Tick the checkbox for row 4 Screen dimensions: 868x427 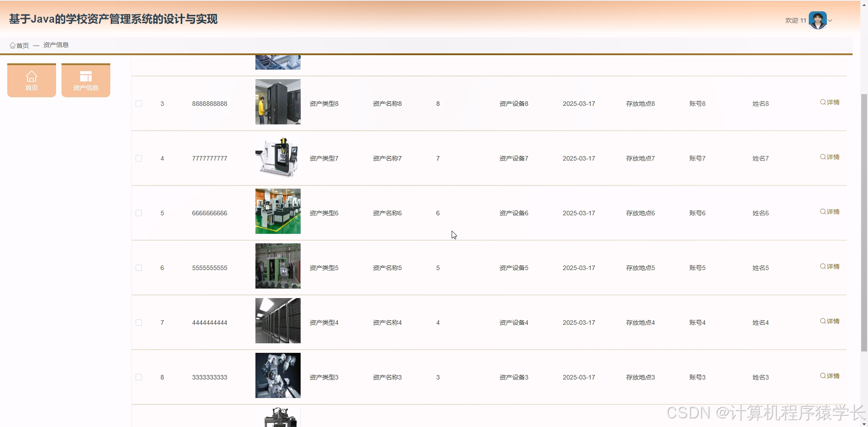click(x=139, y=158)
